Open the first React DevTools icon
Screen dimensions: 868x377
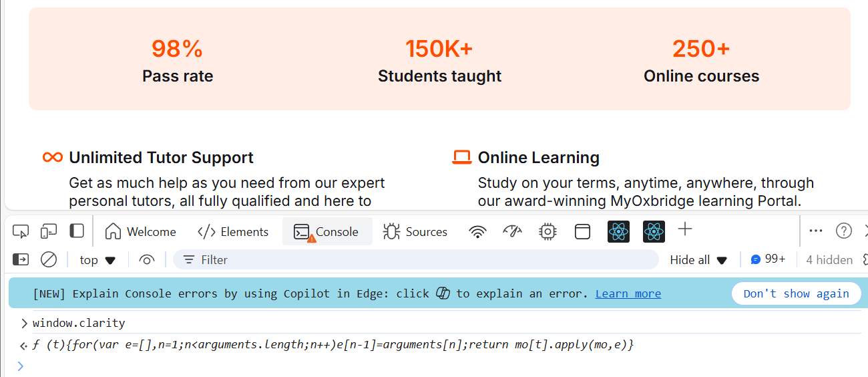pyautogui.click(x=619, y=231)
